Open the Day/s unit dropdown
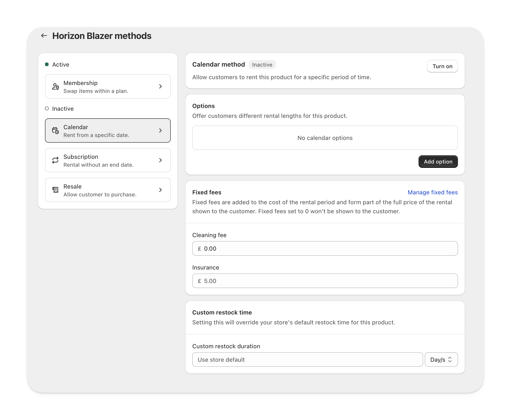The image size is (511, 420). pos(441,359)
